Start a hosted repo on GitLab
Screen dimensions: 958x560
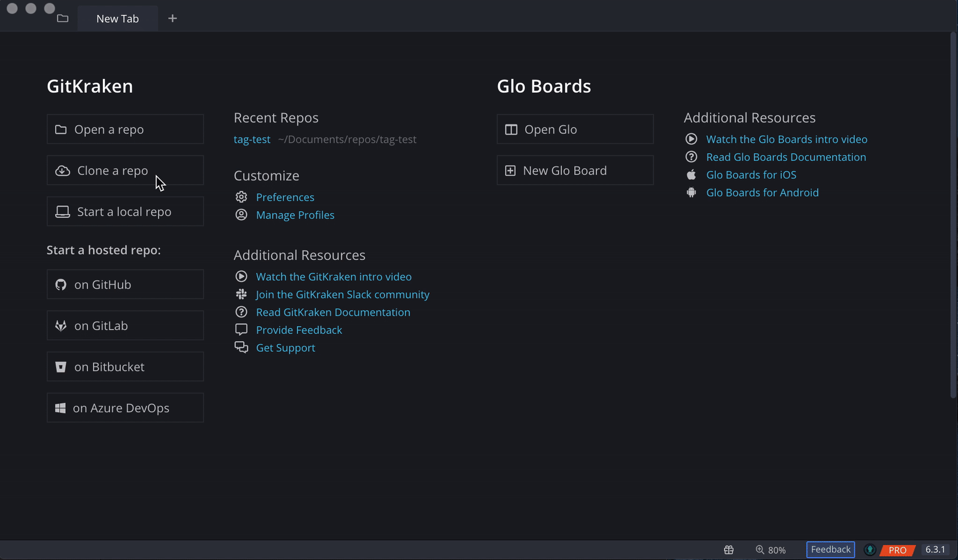(x=125, y=325)
